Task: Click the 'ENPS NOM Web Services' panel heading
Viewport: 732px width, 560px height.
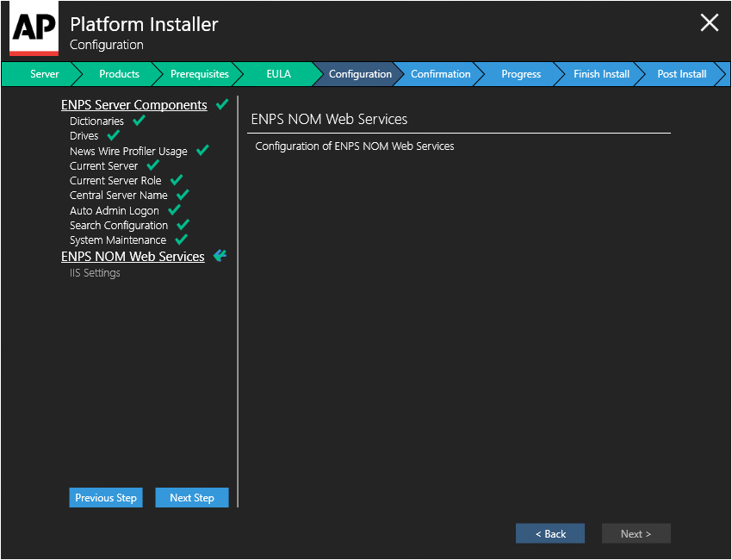Action: (x=329, y=119)
